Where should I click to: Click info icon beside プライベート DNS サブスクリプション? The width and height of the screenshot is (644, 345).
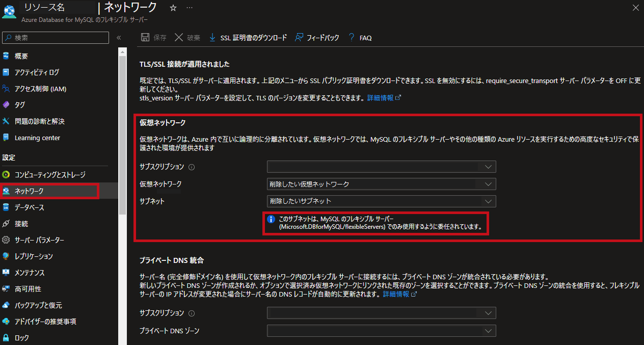pos(192,313)
